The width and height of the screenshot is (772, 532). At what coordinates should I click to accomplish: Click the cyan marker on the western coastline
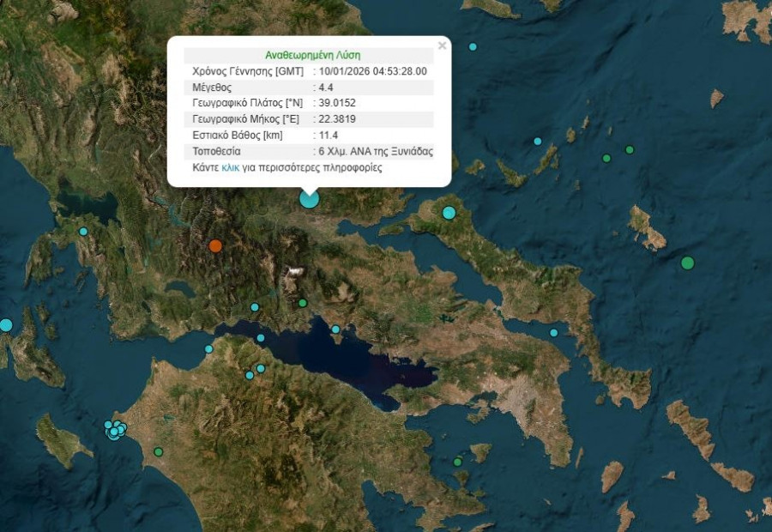pos(83,231)
